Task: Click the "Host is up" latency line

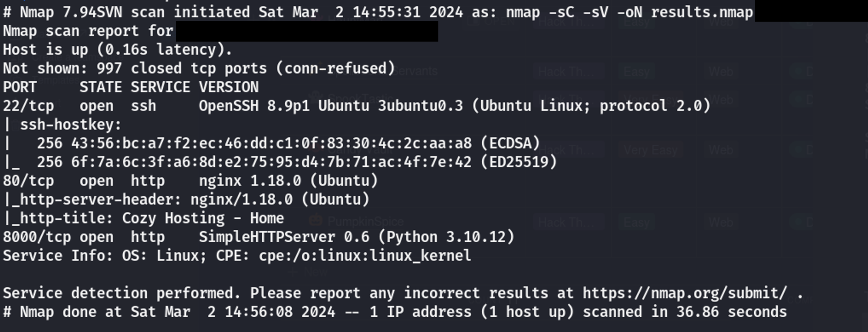Action: coord(117,50)
